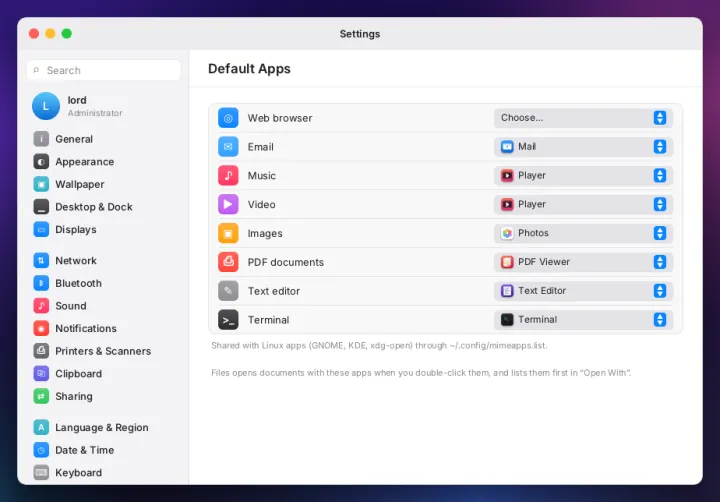Click the Notifications sidebar icon
This screenshot has width=720, height=502.
click(41, 328)
